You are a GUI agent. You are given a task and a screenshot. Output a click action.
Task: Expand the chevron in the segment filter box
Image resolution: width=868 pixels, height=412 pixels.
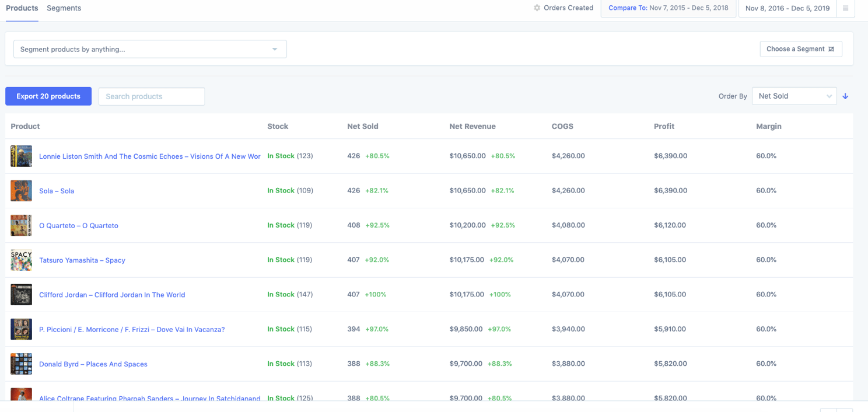274,49
